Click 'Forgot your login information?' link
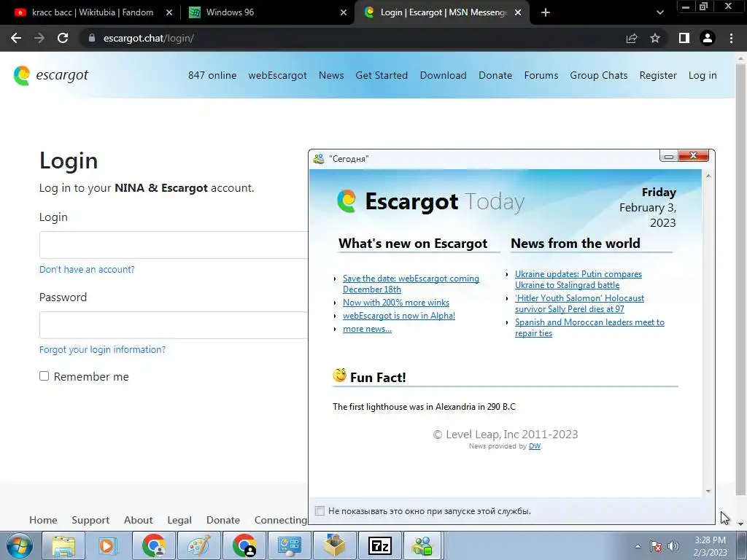This screenshot has width=747, height=560. coord(102,349)
